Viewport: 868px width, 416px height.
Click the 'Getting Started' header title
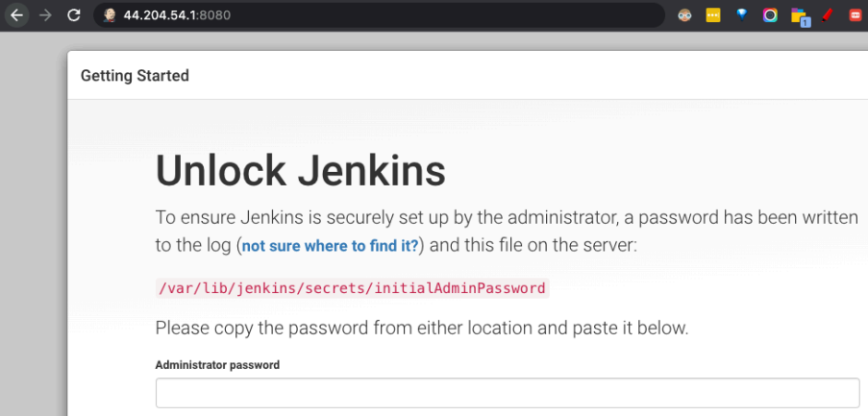click(136, 75)
